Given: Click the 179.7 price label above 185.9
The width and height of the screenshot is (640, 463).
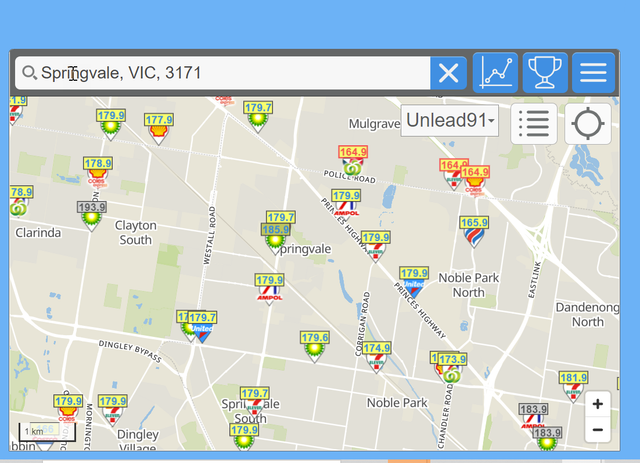Looking at the screenshot, I should click(x=281, y=217).
